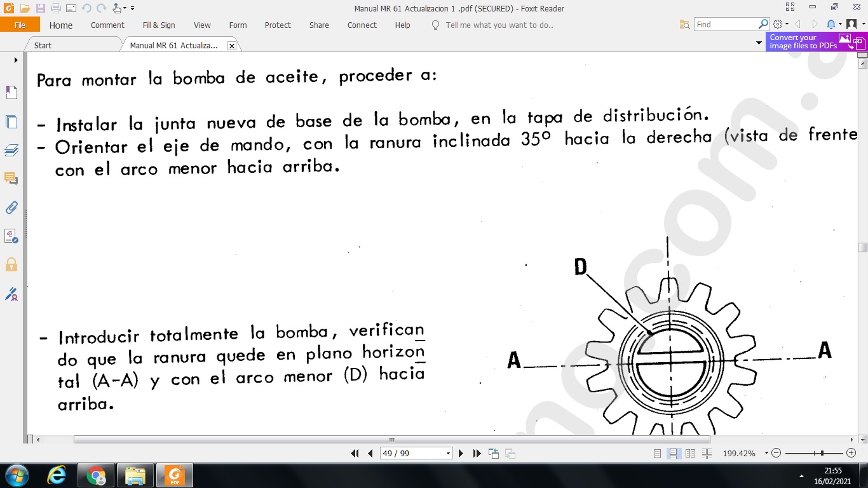Open the 199.42% zoom level dropdown
Image resolution: width=868 pixels, height=488 pixels.
click(x=766, y=453)
